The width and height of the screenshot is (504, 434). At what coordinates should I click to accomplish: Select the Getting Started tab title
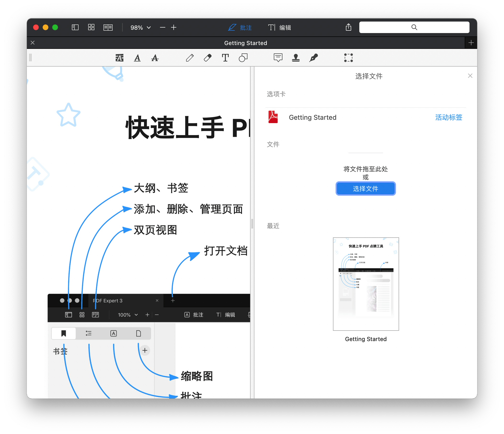[x=246, y=43]
